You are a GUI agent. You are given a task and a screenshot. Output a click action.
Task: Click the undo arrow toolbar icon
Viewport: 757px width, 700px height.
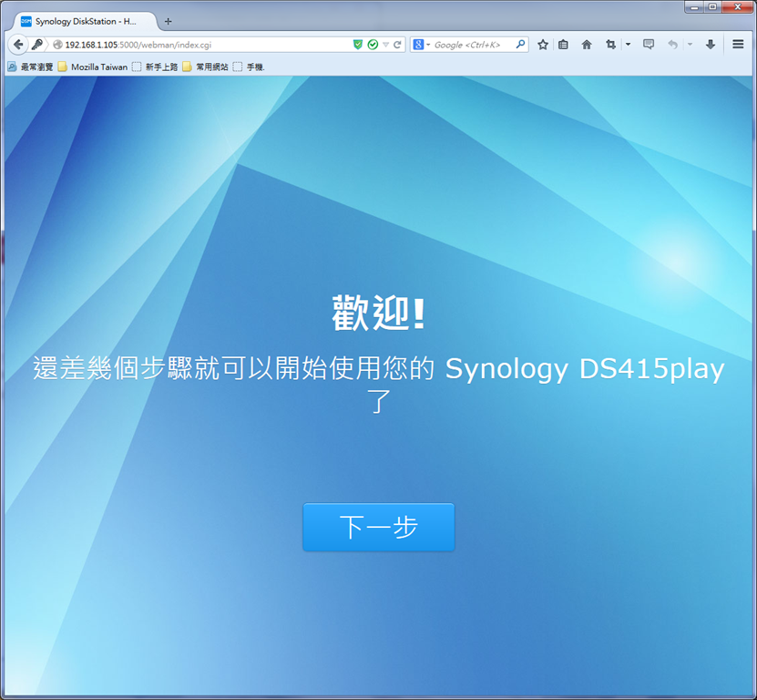coord(672,45)
